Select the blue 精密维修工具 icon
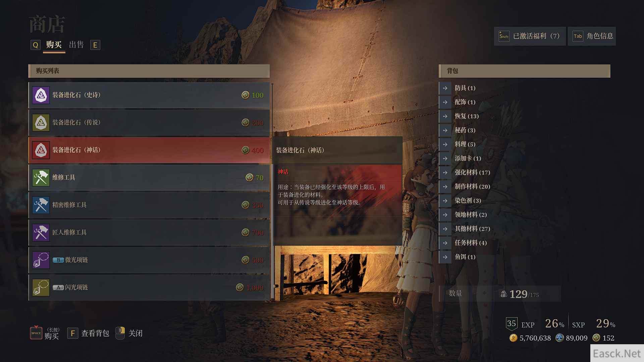This screenshot has width=644, height=362. [x=41, y=205]
